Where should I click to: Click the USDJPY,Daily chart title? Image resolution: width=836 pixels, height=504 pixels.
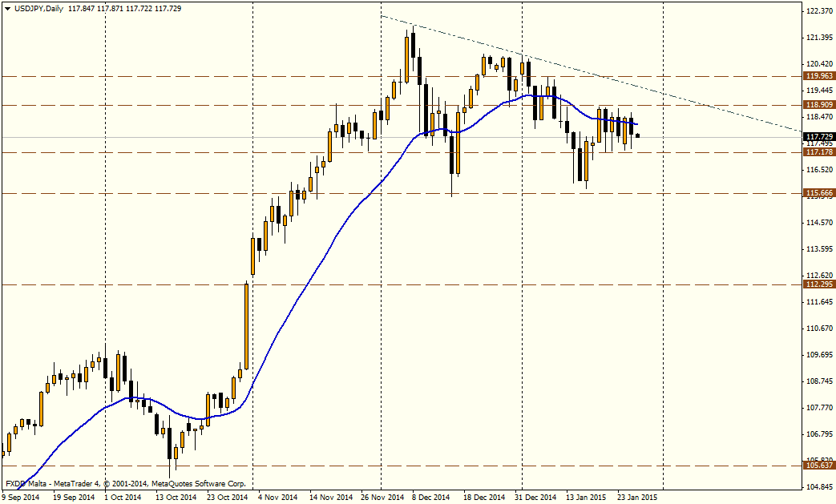click(40, 7)
